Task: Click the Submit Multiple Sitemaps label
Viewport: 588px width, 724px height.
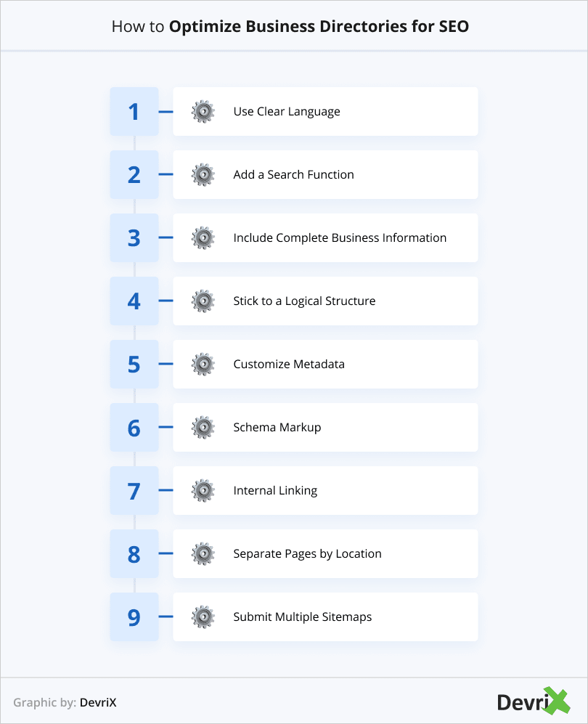Action: 302,617
